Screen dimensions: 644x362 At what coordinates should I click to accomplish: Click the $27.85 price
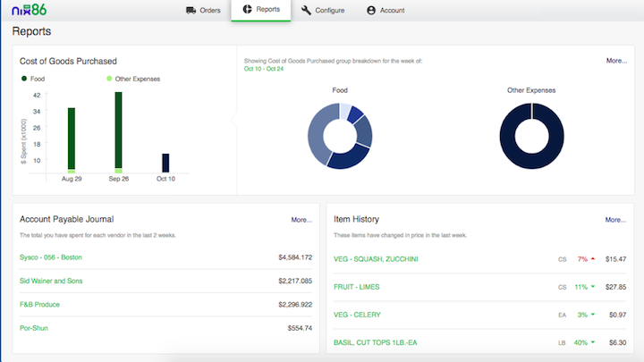[x=615, y=287]
